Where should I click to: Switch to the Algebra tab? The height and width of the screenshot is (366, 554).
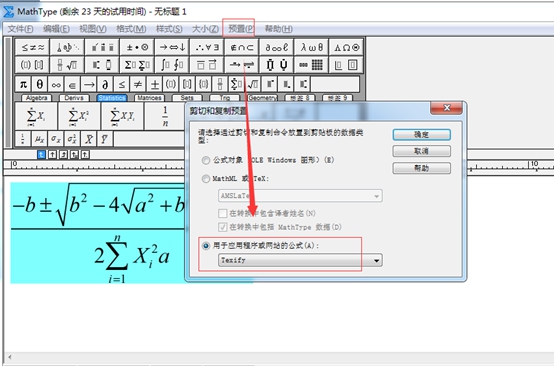[36, 98]
